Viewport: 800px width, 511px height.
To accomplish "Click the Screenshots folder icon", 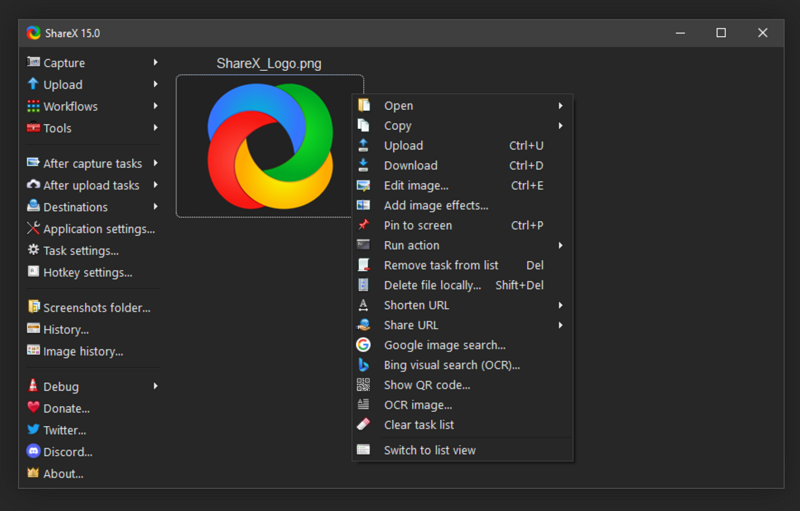I will pyautogui.click(x=33, y=306).
